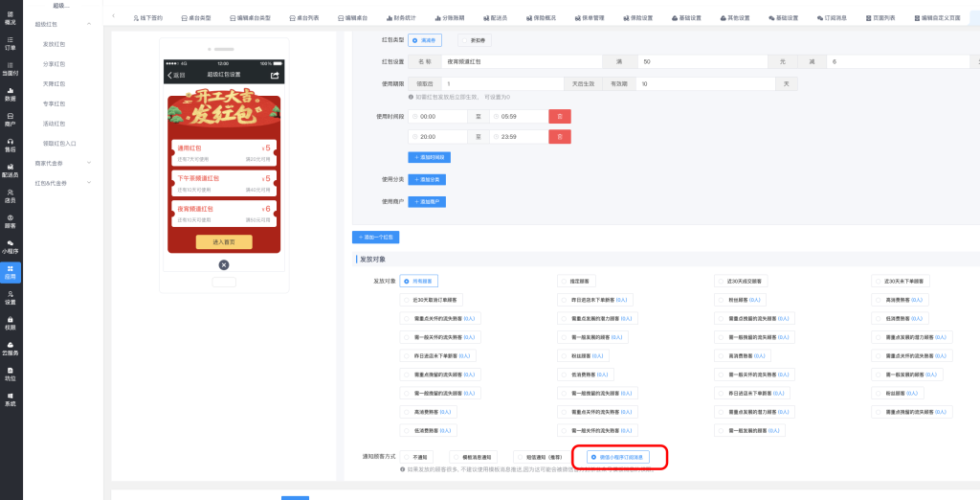Click the 进入首页 button in phone preview
980x500 pixels.
224,242
